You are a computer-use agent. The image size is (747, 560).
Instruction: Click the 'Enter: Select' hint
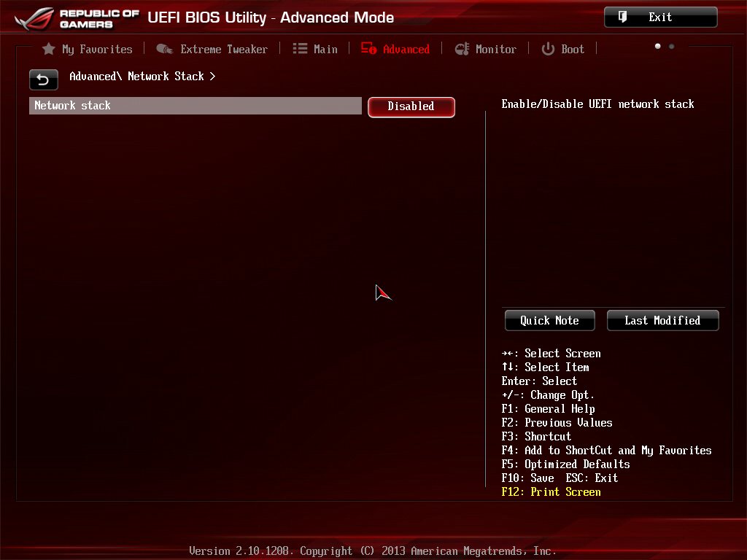coord(539,381)
